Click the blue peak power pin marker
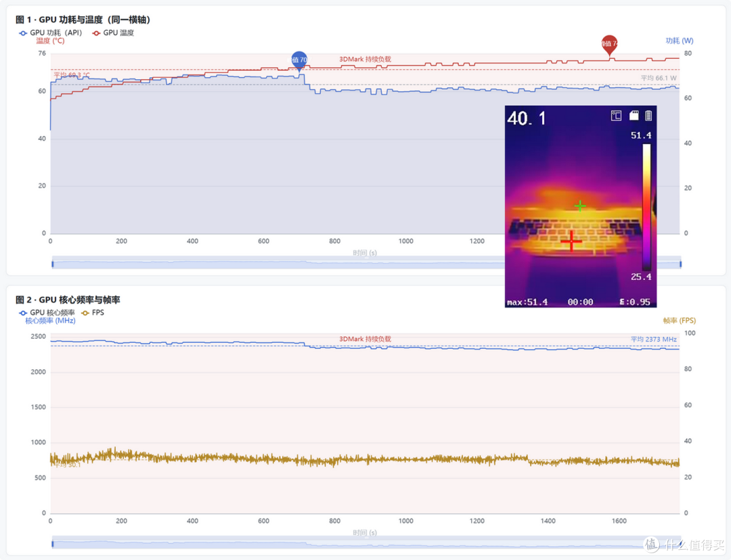 pyautogui.click(x=299, y=61)
